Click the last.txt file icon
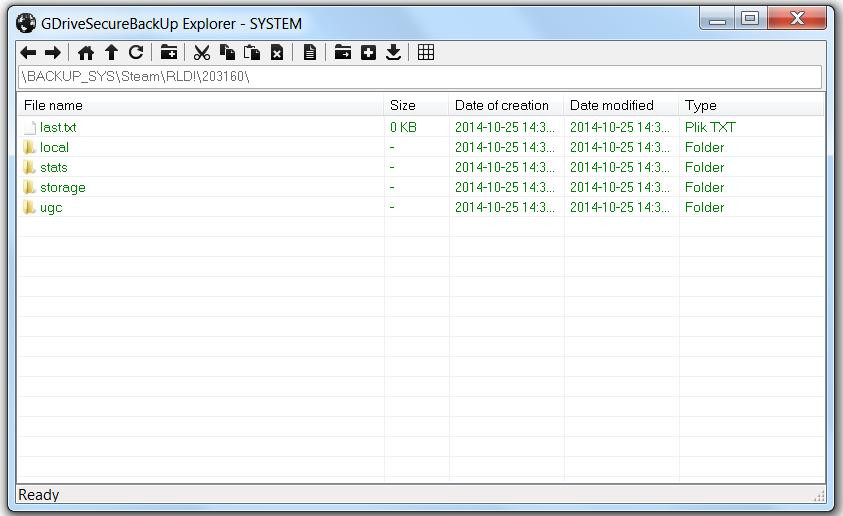843x516 pixels. tap(30, 127)
